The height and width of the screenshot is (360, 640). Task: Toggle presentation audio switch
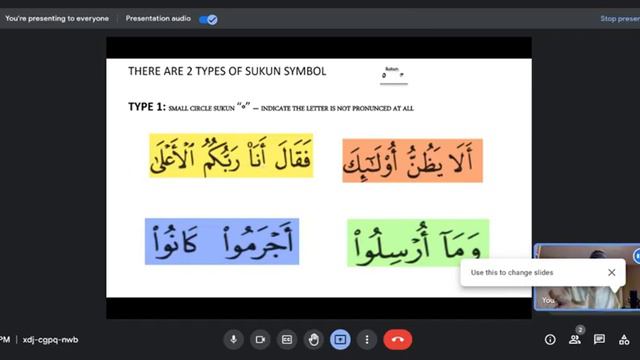208,19
